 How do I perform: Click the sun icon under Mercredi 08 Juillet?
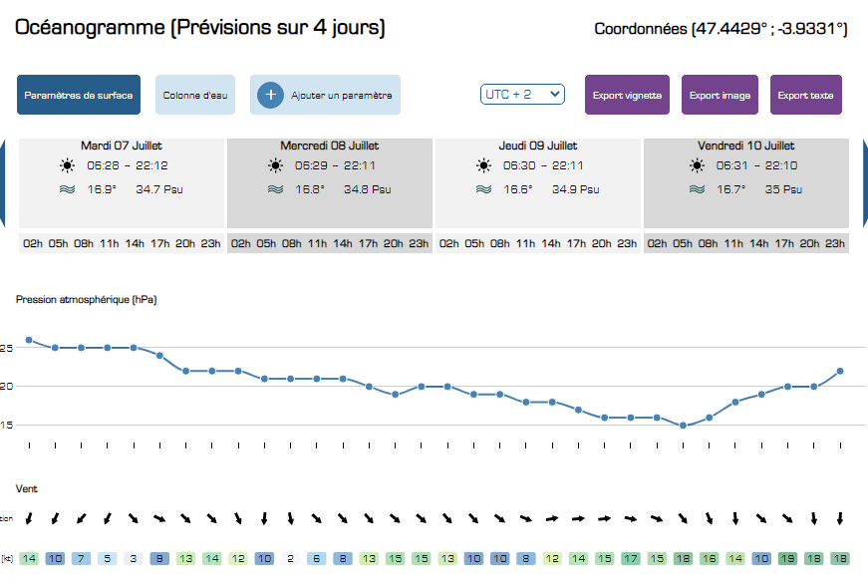point(275,165)
